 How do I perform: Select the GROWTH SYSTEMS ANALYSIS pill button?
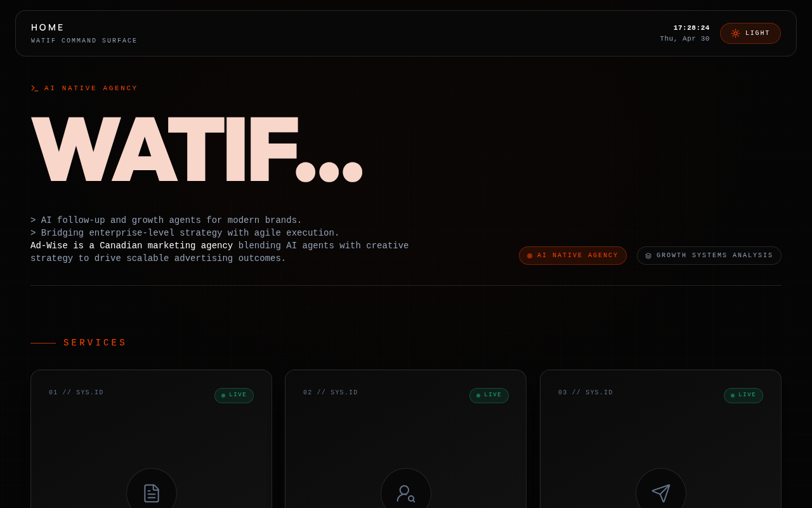pos(709,256)
